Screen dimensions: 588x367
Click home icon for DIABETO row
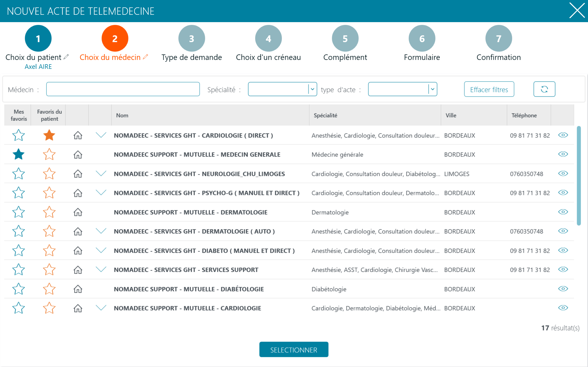tap(78, 251)
